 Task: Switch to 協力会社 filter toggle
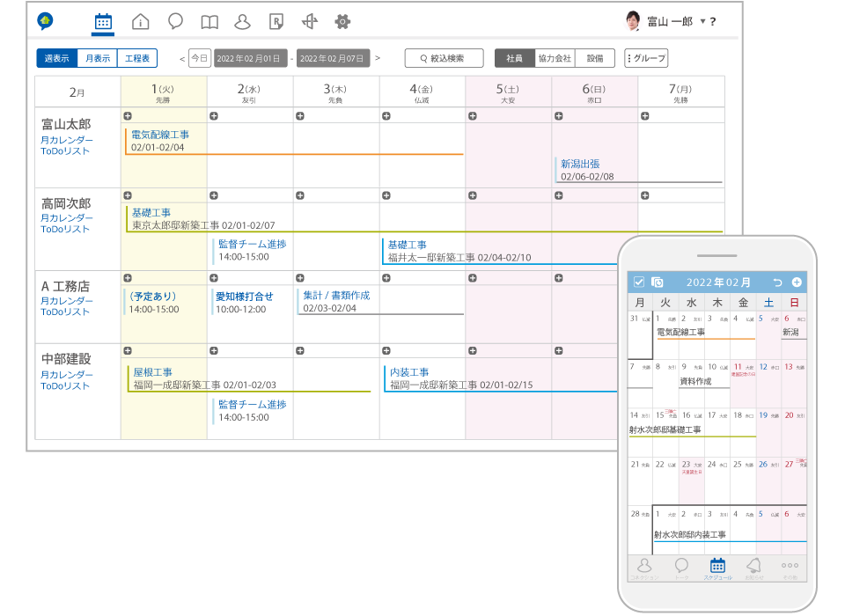point(554,58)
